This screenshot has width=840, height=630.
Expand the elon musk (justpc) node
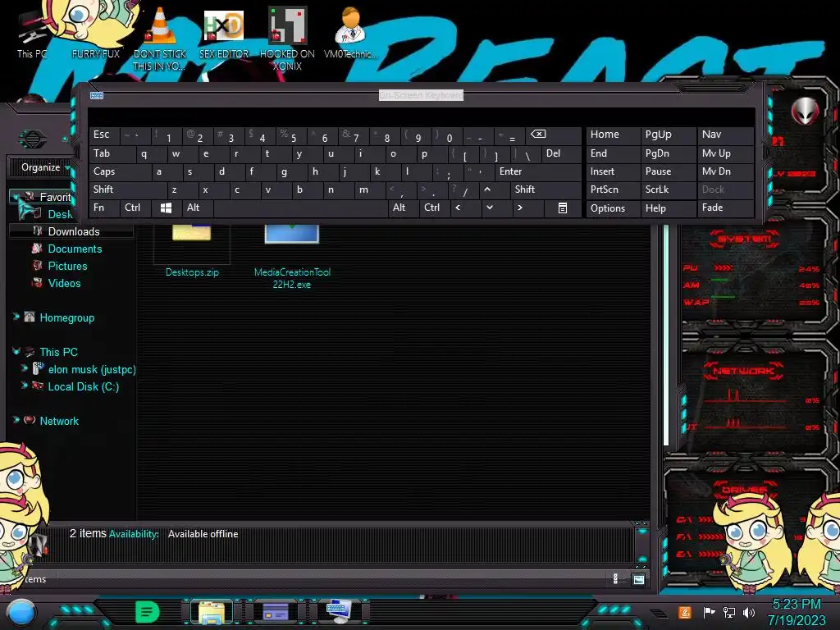24,368
